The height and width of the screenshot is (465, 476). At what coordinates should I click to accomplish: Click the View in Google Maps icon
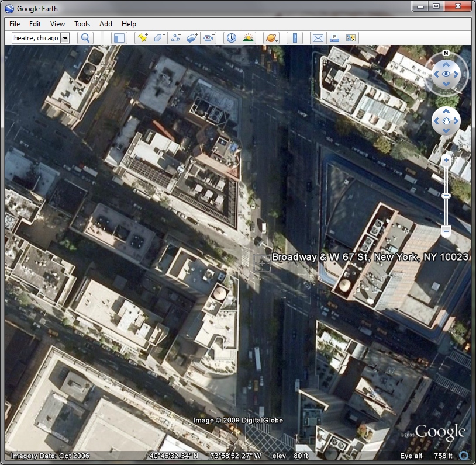[351, 38]
